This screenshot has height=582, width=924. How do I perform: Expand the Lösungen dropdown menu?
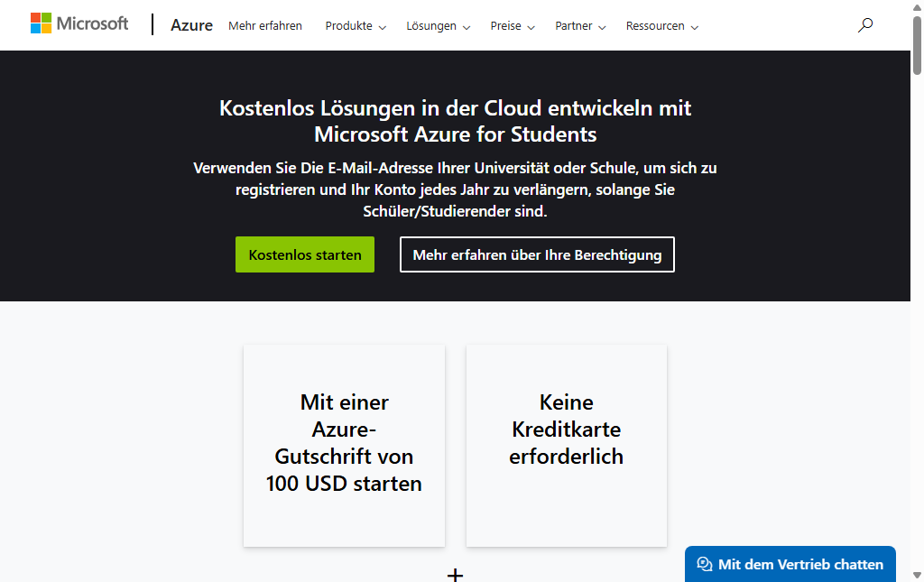pos(438,26)
